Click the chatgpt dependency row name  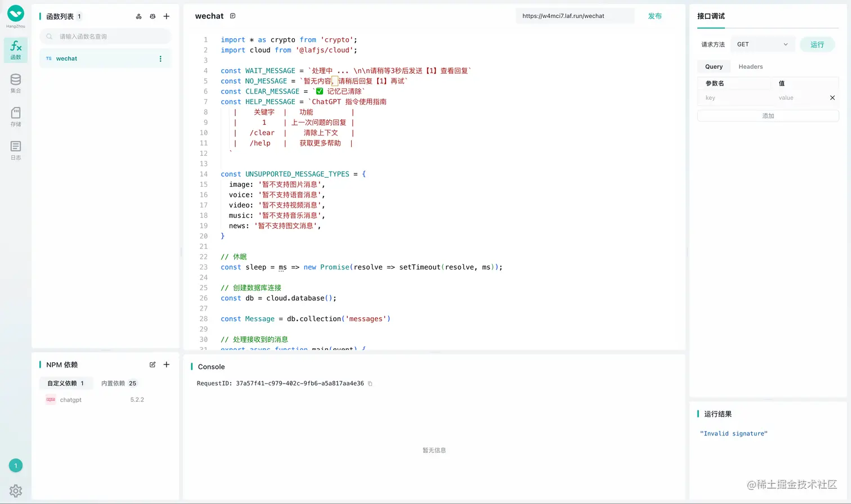[x=71, y=400]
